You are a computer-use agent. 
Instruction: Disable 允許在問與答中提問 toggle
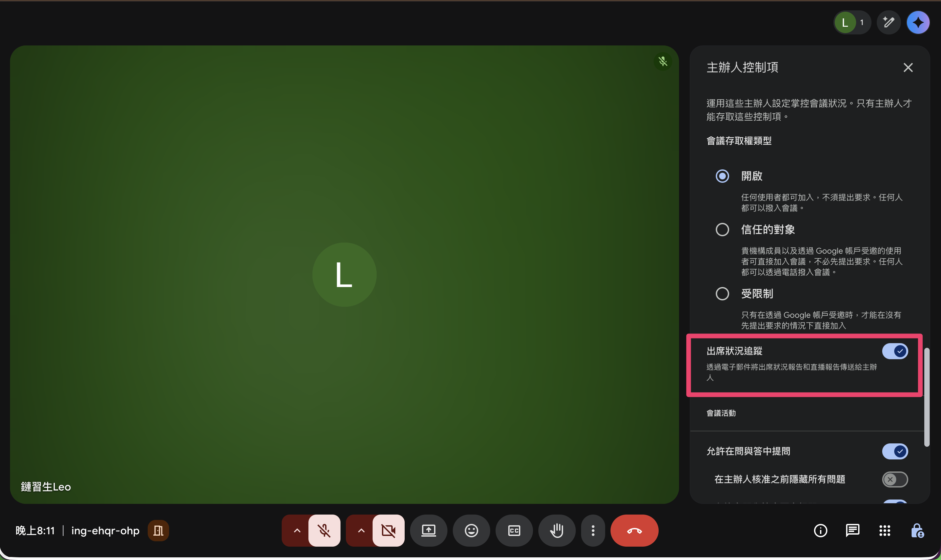895,451
